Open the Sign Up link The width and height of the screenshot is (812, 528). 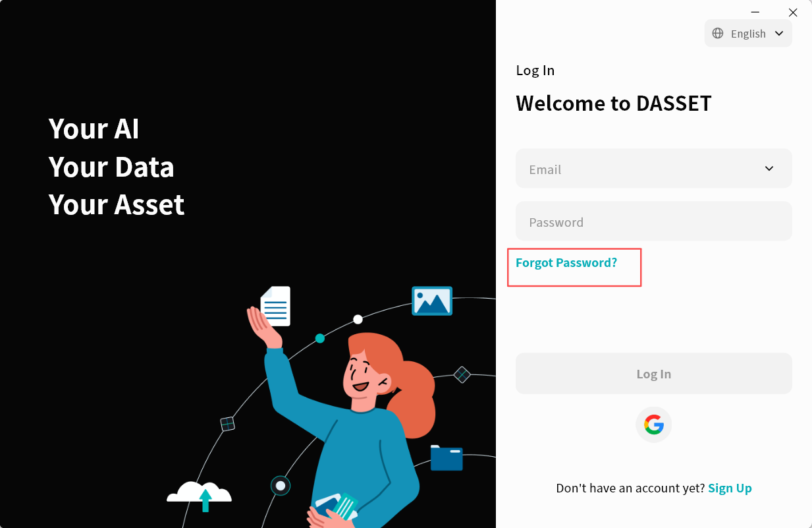[x=730, y=488]
